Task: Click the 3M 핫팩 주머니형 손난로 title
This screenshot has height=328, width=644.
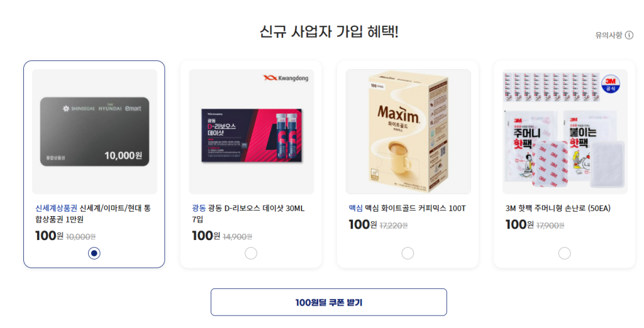Action: click(x=558, y=208)
